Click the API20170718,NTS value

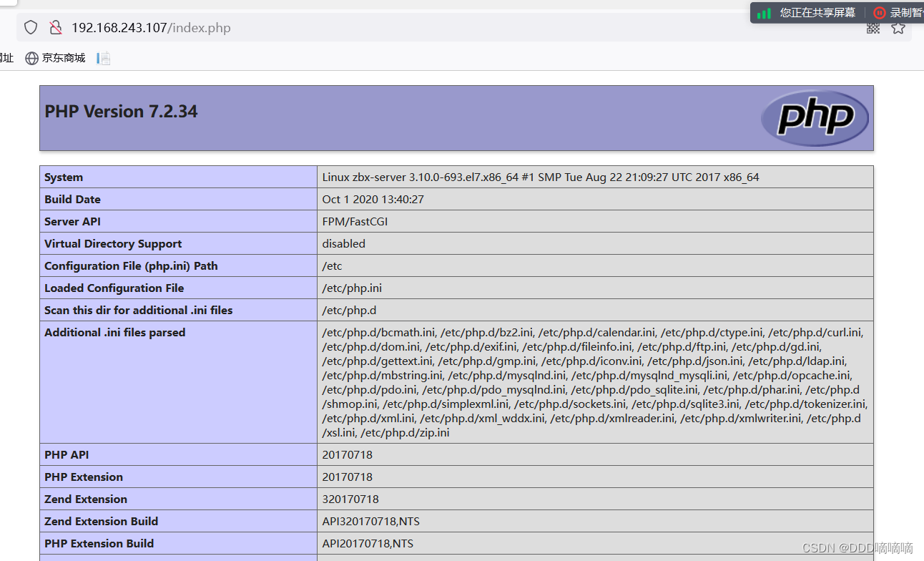(368, 544)
